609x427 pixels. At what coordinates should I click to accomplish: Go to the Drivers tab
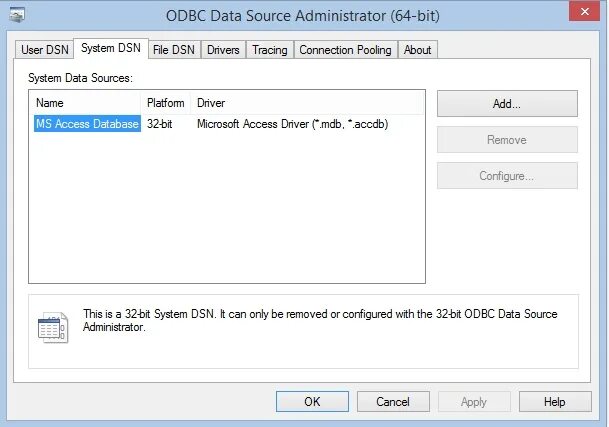(223, 50)
